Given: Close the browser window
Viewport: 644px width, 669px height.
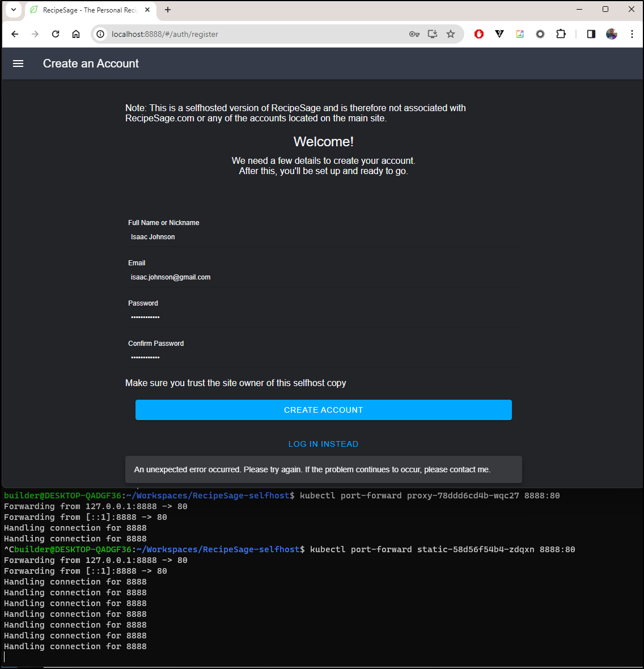Looking at the screenshot, I should click(x=631, y=10).
